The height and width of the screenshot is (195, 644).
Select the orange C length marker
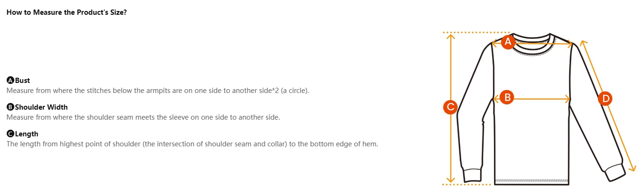(450, 107)
